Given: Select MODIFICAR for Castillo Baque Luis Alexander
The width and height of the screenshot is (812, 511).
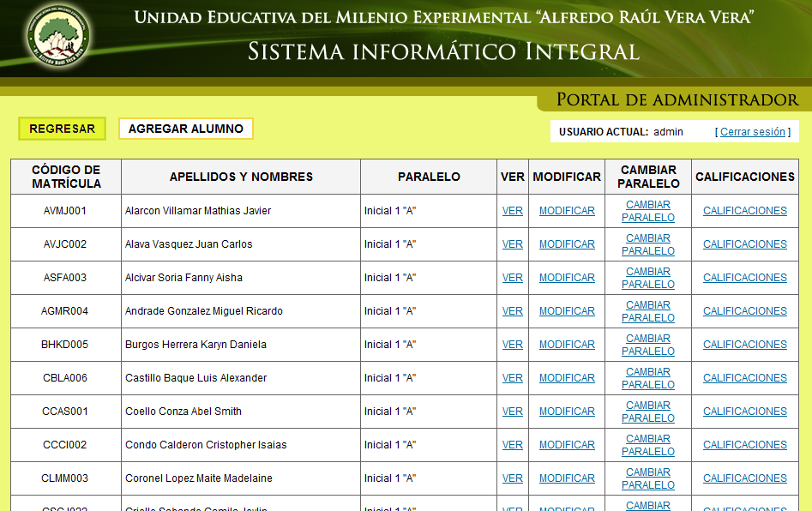Looking at the screenshot, I should coord(567,378).
